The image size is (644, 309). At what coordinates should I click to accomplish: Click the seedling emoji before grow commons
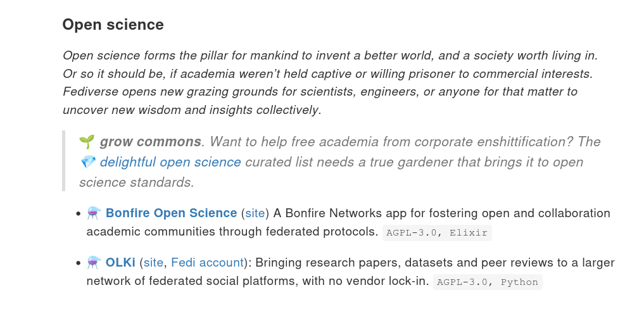point(87,142)
